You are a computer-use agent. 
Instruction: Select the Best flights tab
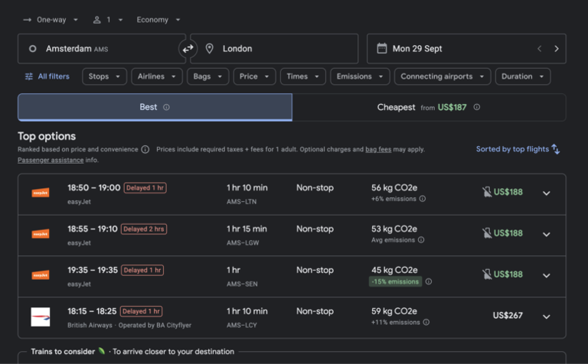click(155, 108)
